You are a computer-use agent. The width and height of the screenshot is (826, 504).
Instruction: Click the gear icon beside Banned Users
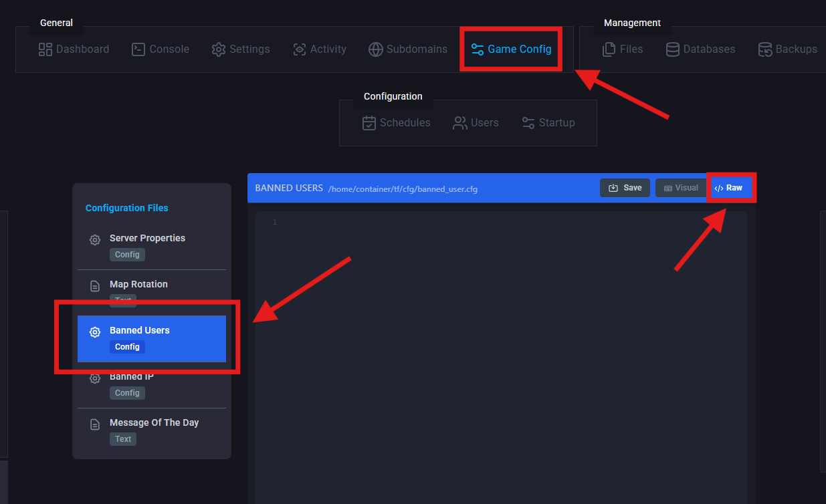tap(95, 332)
